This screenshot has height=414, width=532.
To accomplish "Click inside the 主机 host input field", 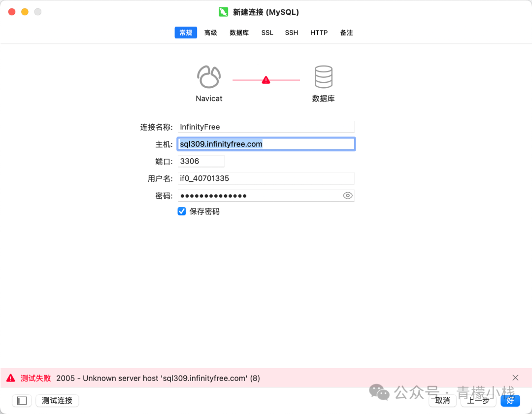I will (x=266, y=144).
